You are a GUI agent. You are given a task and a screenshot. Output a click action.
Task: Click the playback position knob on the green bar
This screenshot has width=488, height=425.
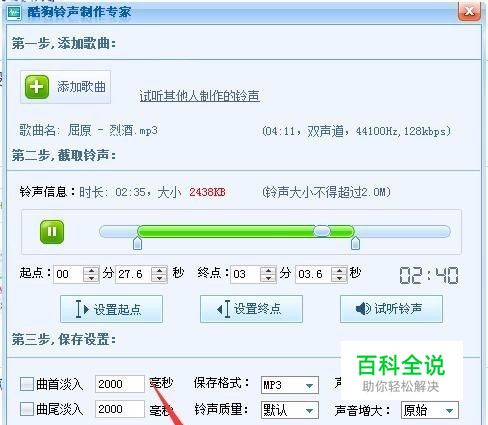coord(322,231)
